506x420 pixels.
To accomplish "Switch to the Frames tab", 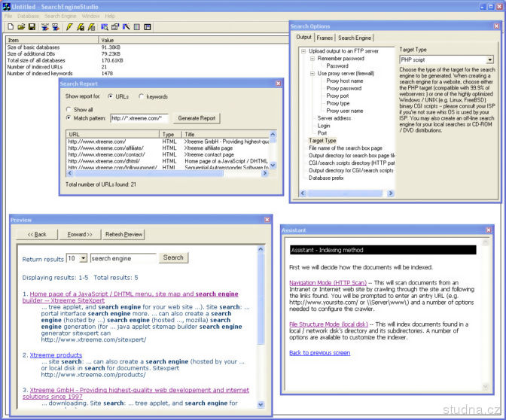I will (325, 38).
